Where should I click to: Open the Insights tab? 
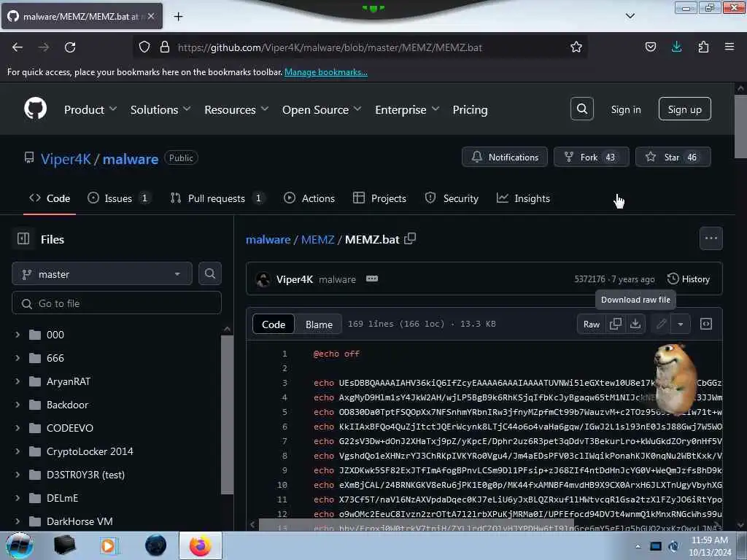pyautogui.click(x=523, y=198)
